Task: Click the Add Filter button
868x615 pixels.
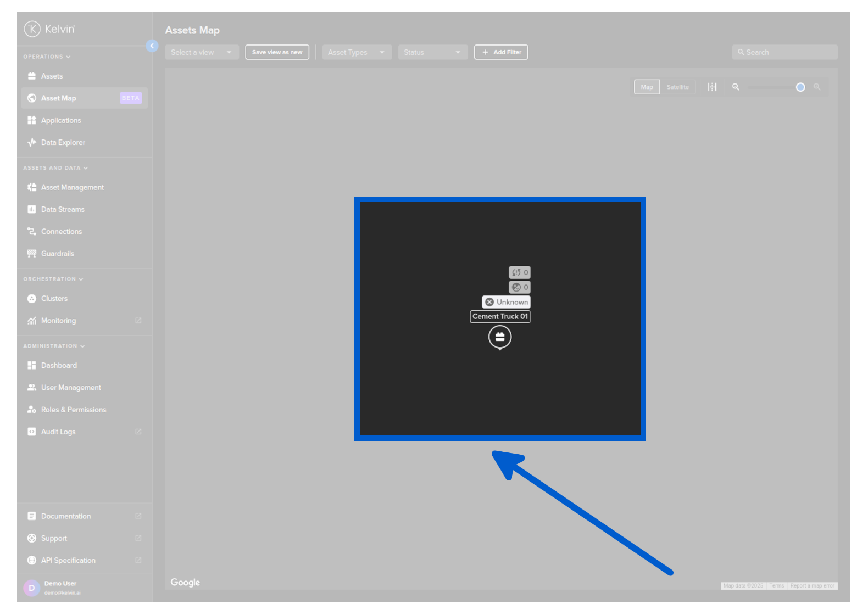Action: [501, 52]
